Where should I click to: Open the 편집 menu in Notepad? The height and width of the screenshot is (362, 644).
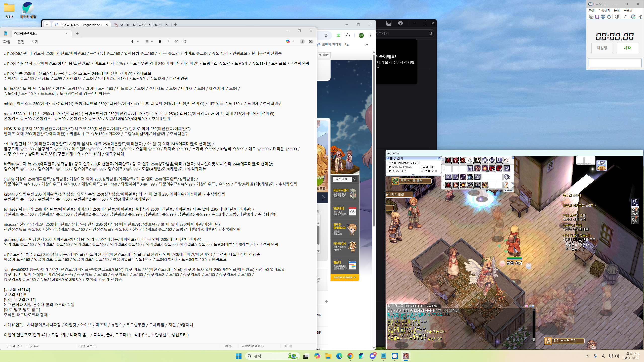[21, 42]
